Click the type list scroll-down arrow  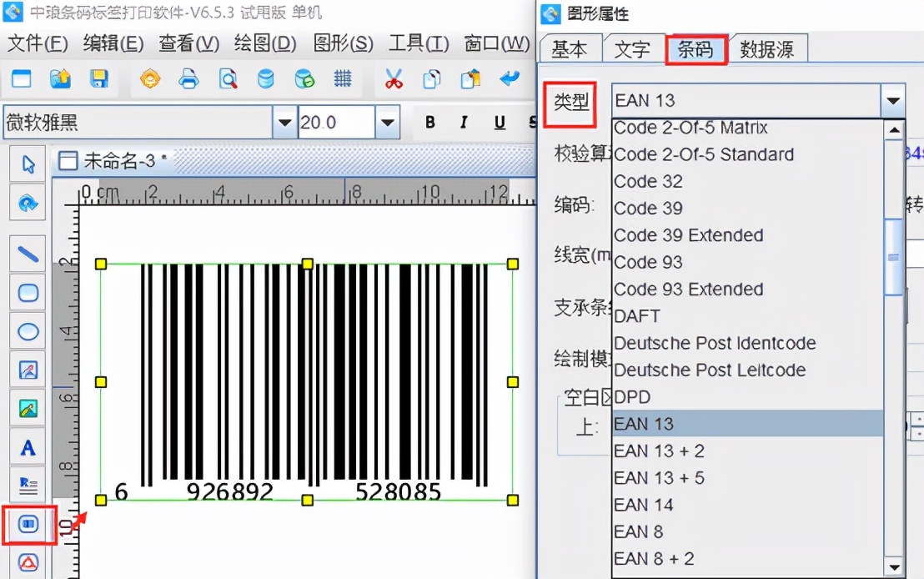coord(894,567)
